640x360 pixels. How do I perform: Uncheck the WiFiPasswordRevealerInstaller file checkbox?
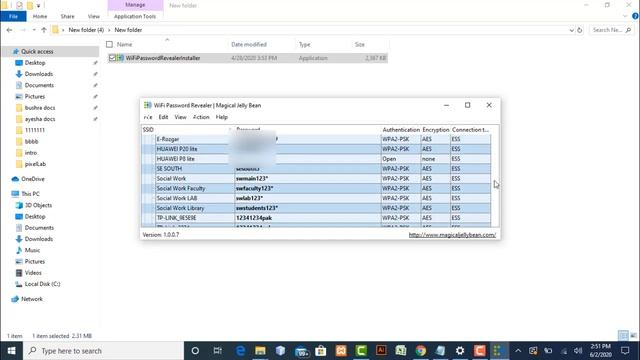tap(112, 58)
